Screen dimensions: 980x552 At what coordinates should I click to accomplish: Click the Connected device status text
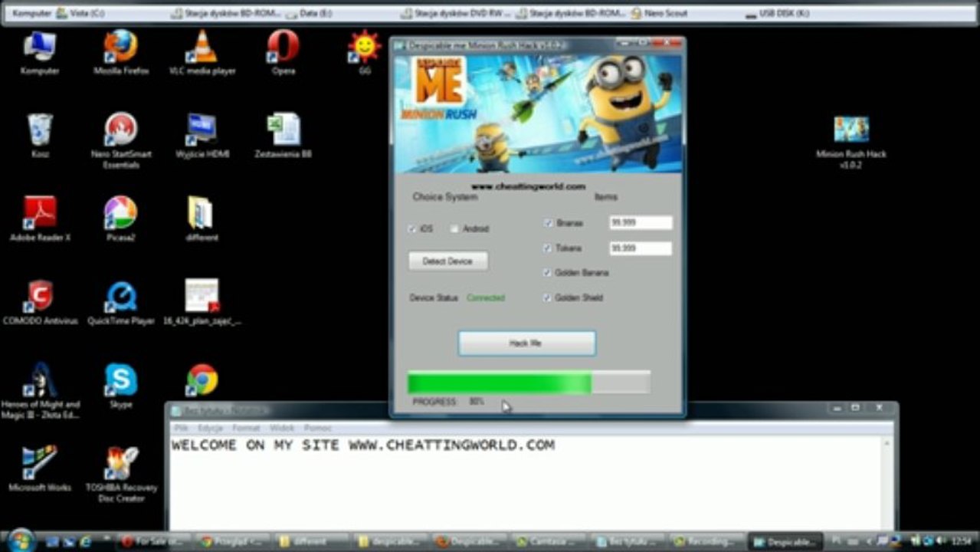point(486,297)
